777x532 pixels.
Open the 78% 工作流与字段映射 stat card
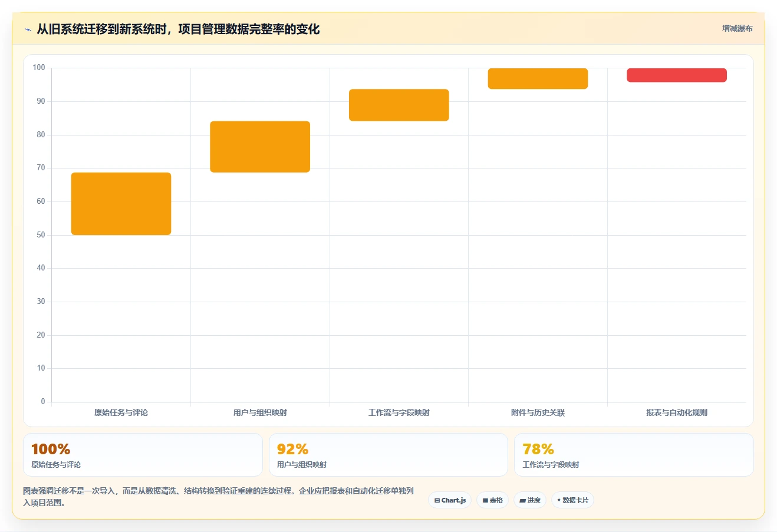[x=634, y=455]
